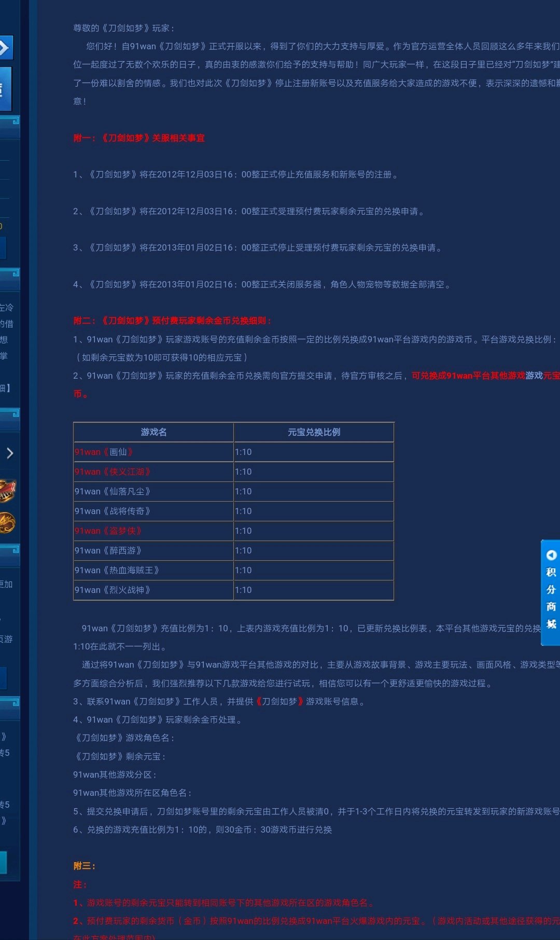Open the 91wan《侠义江湖》table link
Screen dimensions: 560x940
pyautogui.click(x=113, y=472)
